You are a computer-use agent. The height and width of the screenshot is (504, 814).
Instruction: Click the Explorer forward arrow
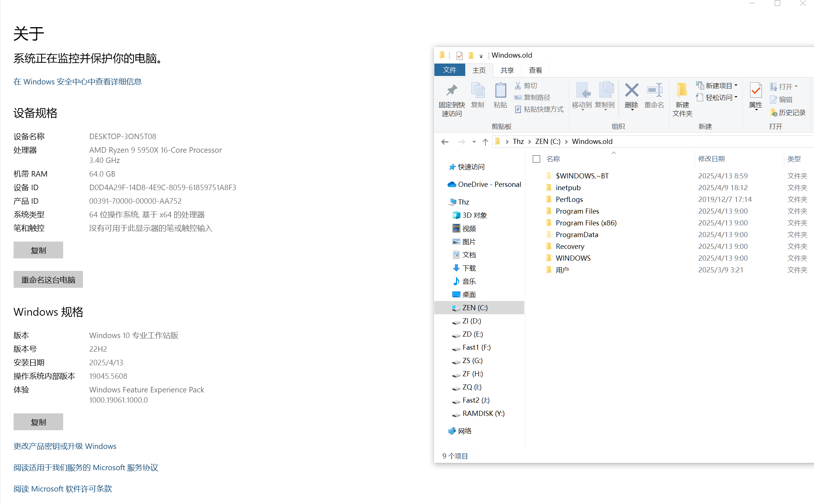click(461, 142)
